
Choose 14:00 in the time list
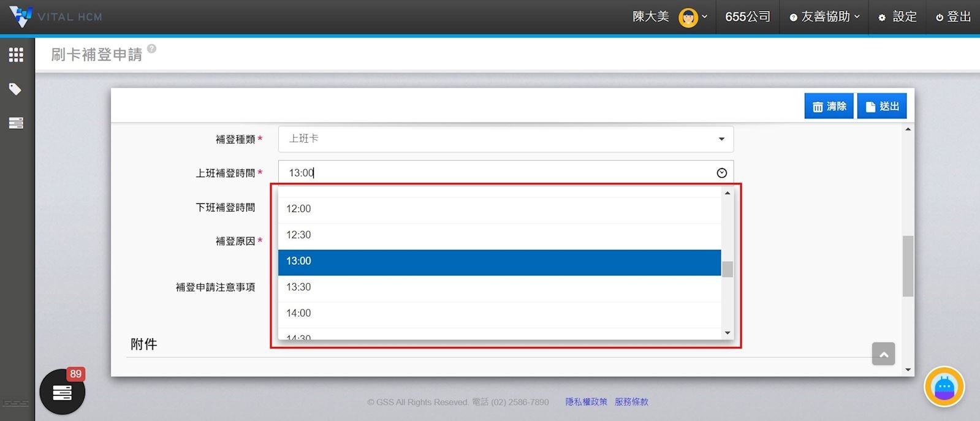[x=499, y=313]
